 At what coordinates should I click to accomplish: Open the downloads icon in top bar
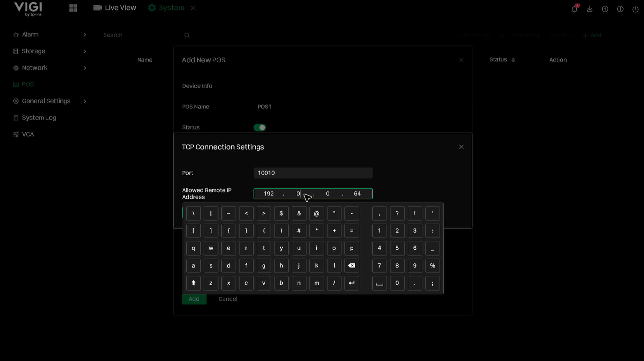[x=590, y=9]
